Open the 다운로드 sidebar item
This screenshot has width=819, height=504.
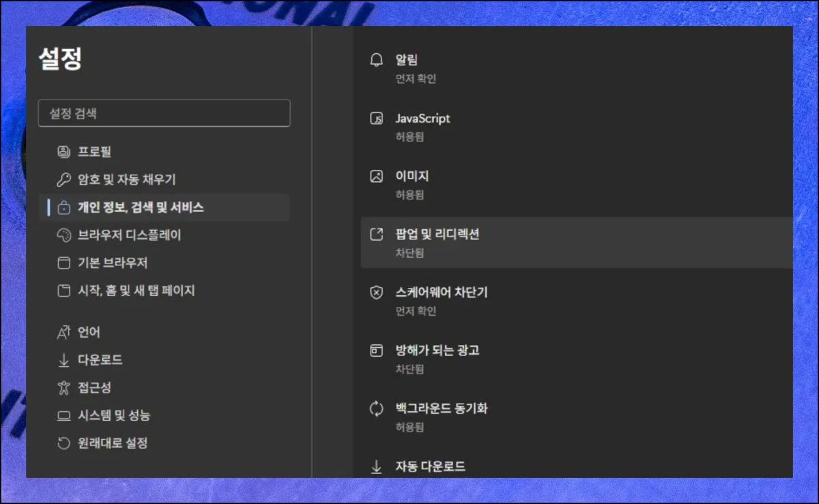click(100, 359)
